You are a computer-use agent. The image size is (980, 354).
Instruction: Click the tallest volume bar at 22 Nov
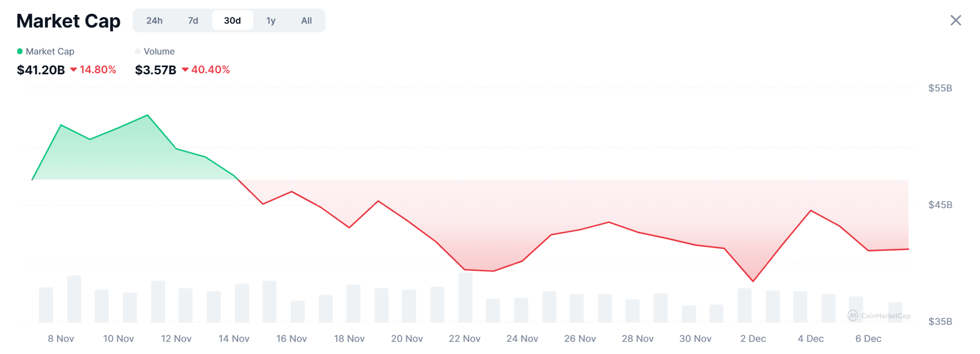[465, 297]
